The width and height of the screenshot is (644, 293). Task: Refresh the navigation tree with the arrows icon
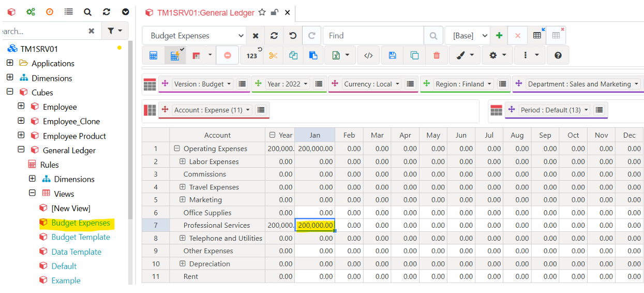click(107, 12)
